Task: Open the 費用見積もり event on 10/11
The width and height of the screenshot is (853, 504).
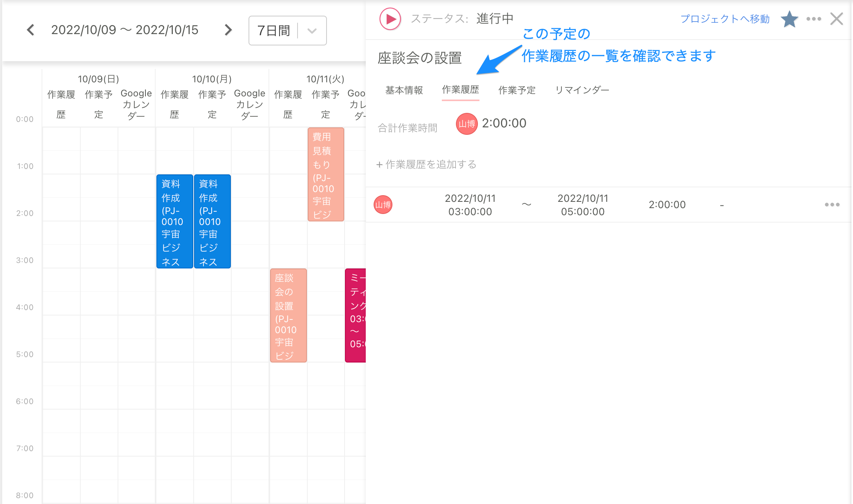Action: coord(326,174)
